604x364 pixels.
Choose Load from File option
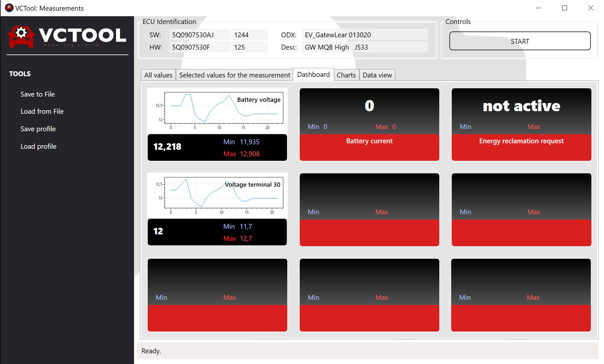(x=42, y=112)
